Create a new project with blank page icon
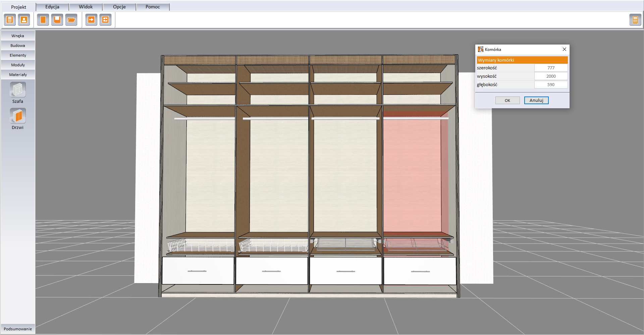 pyautogui.click(x=43, y=20)
